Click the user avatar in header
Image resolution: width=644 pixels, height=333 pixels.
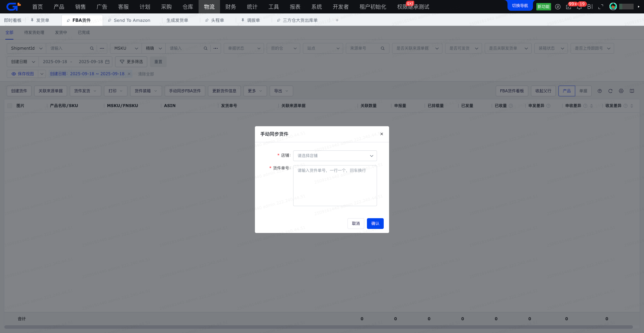613,6
